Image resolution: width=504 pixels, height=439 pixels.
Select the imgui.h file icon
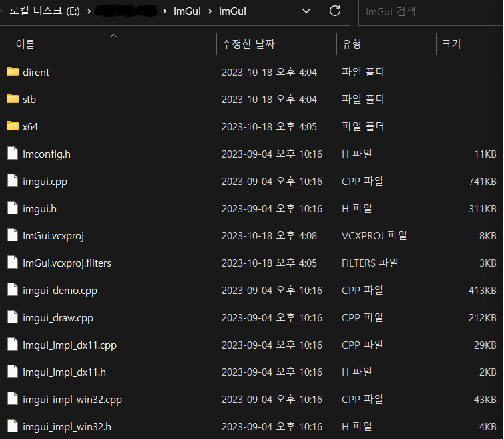13,208
